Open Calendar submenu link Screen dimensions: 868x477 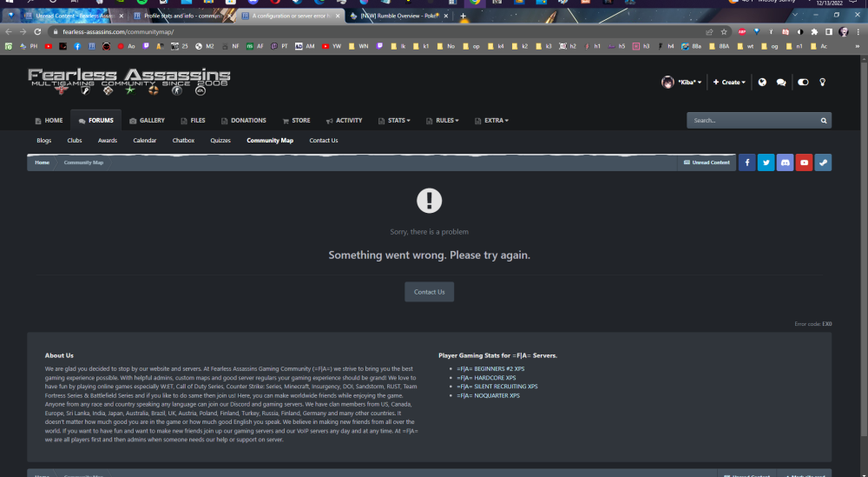(x=144, y=141)
